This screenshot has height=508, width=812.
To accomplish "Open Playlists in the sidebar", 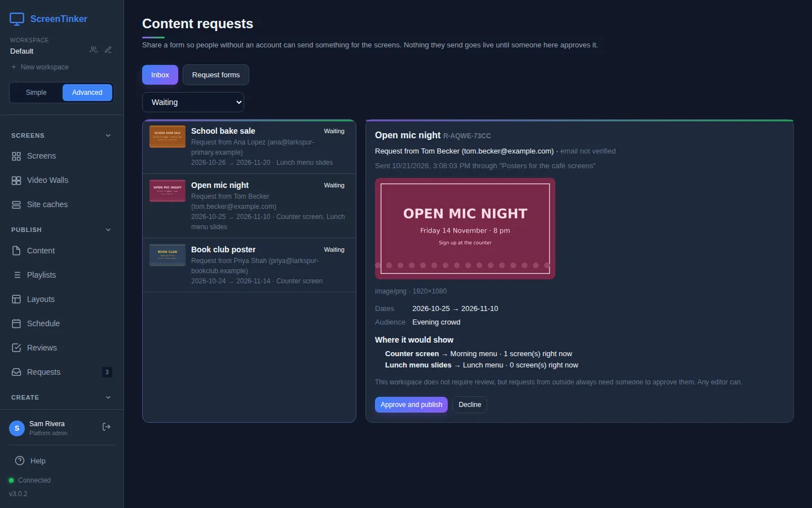I will [x=61, y=275].
